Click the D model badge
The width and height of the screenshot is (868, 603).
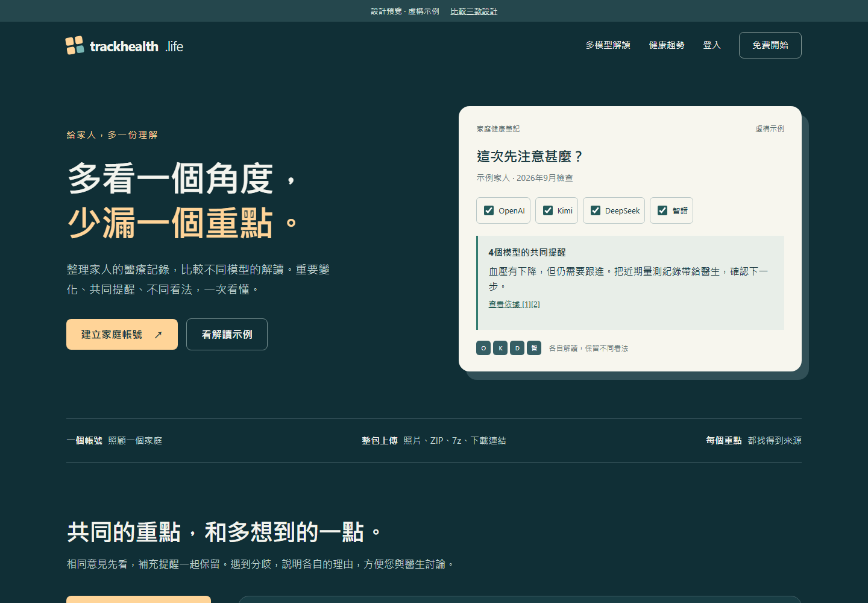coord(517,348)
